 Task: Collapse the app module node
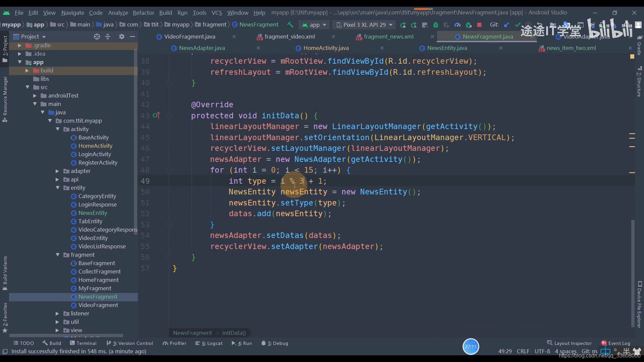coord(19,62)
